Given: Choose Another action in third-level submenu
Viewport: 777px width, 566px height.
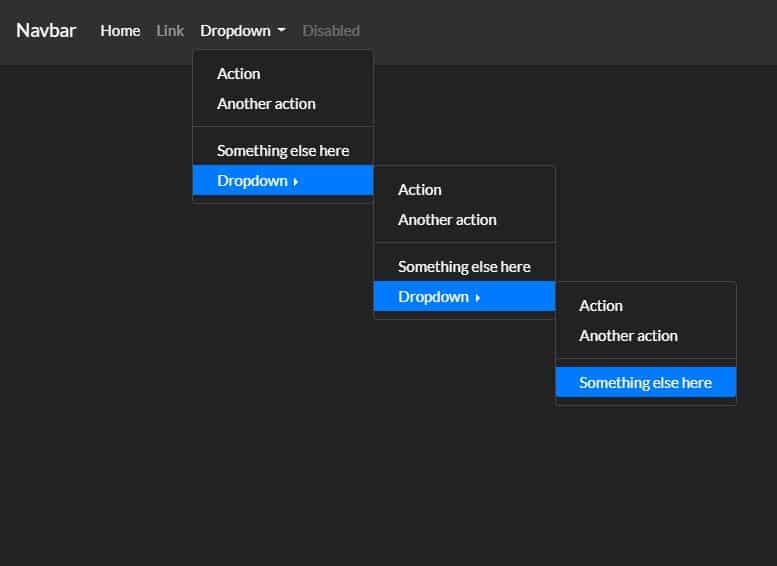Looking at the screenshot, I should pyautogui.click(x=628, y=336).
